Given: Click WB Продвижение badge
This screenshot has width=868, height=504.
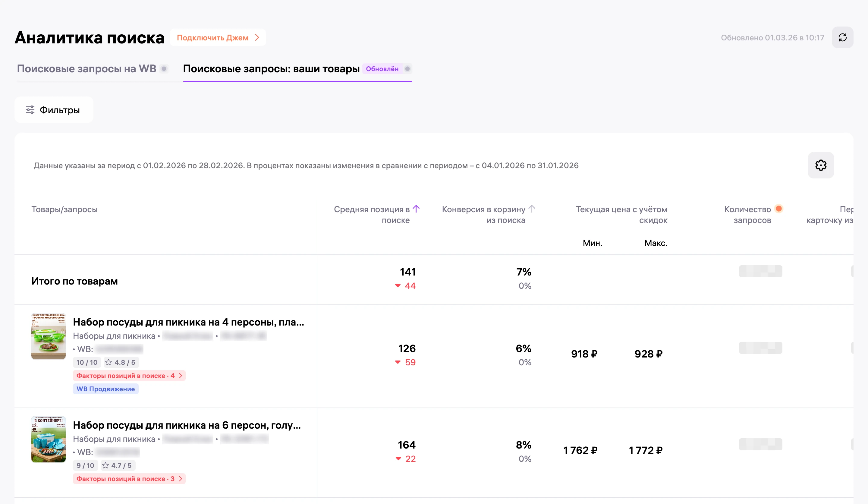Looking at the screenshot, I should [x=105, y=389].
